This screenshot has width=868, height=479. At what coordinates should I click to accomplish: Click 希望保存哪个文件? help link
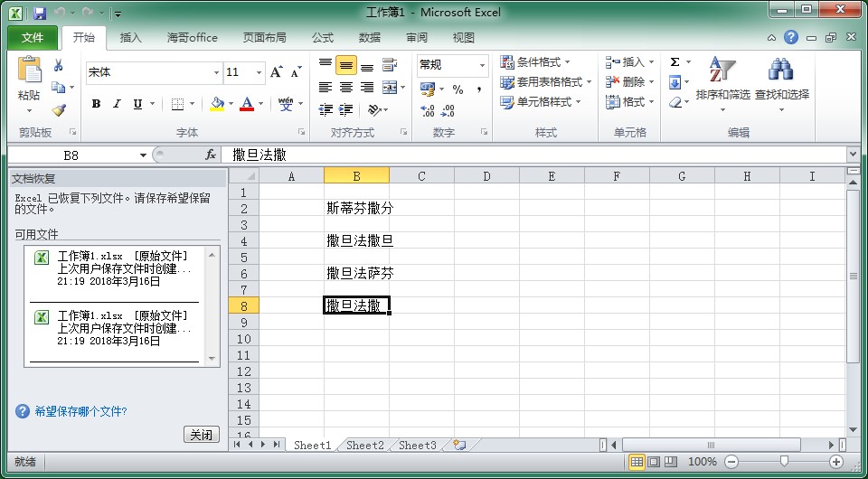(x=81, y=411)
